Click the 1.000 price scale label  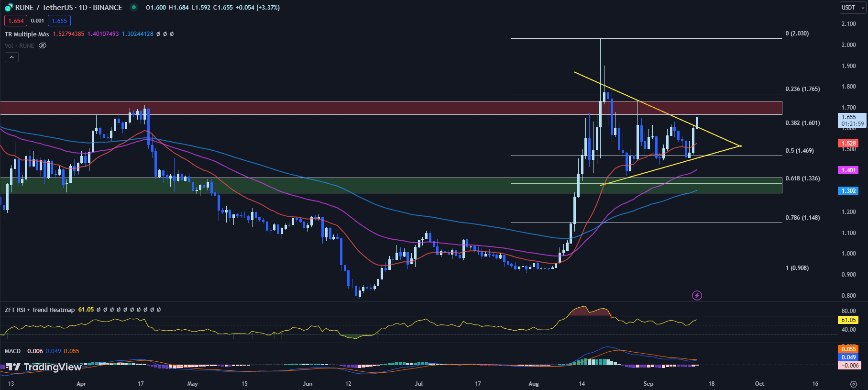pyautogui.click(x=849, y=254)
